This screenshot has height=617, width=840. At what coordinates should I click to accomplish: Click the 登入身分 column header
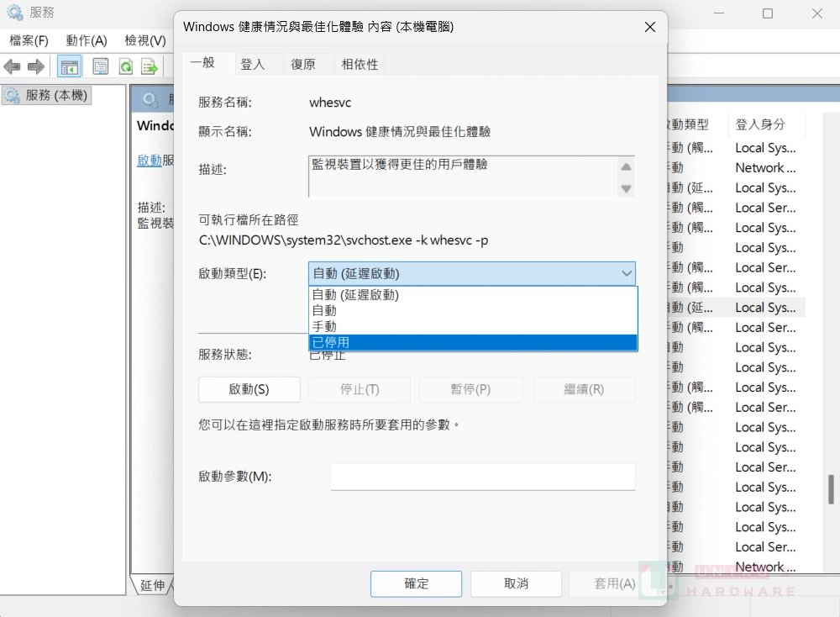[x=765, y=124]
